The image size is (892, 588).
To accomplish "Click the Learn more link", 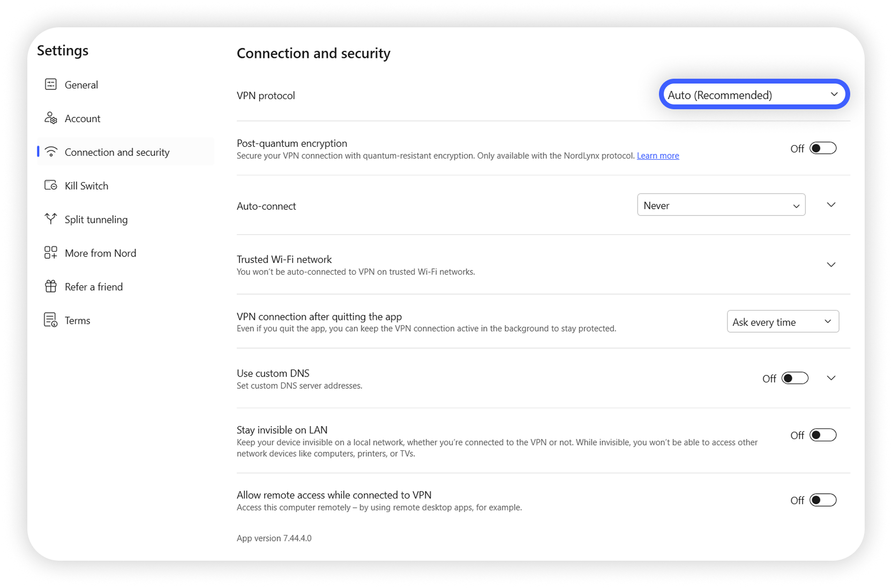I will point(657,155).
